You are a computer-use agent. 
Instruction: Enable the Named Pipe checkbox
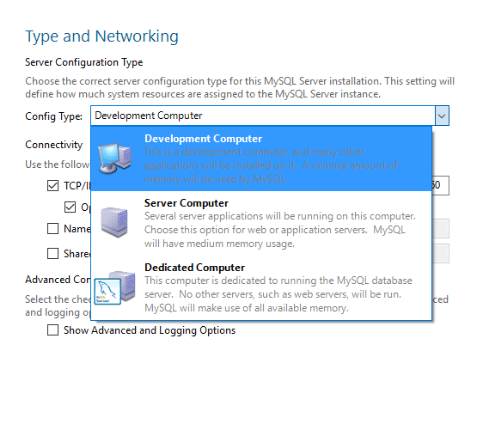pyautogui.click(x=53, y=229)
